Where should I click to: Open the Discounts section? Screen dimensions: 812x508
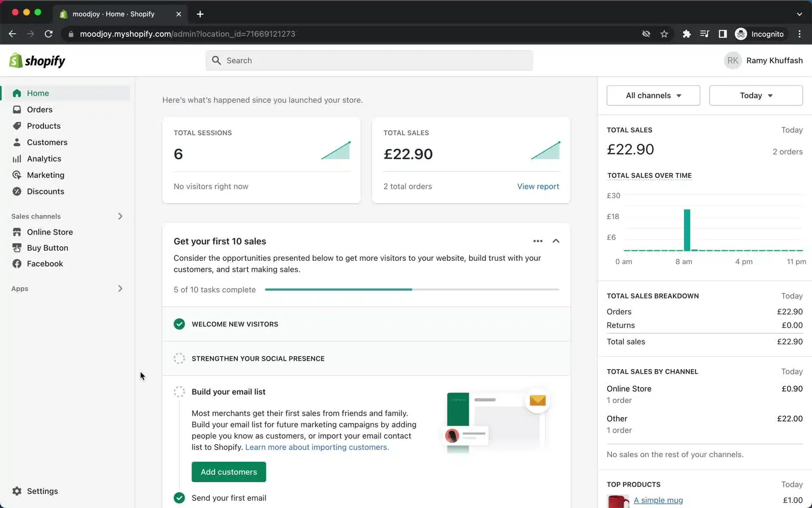(x=17, y=191)
